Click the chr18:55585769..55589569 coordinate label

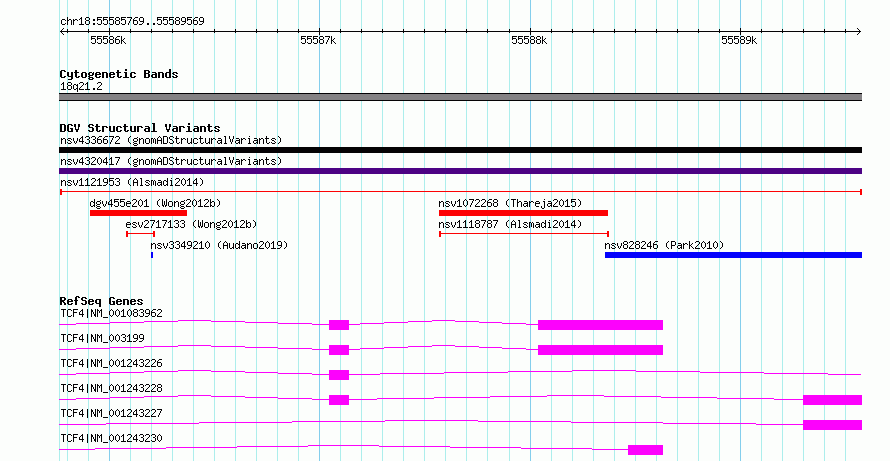tap(132, 21)
